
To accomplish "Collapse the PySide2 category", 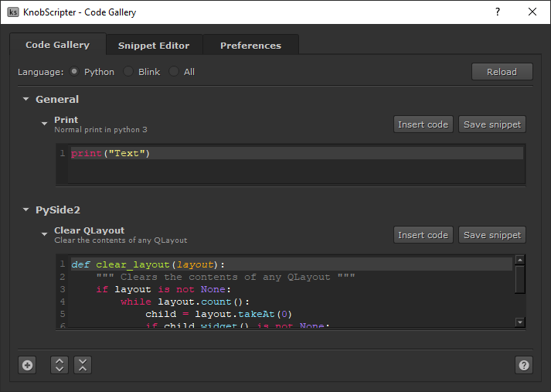I will (x=26, y=210).
